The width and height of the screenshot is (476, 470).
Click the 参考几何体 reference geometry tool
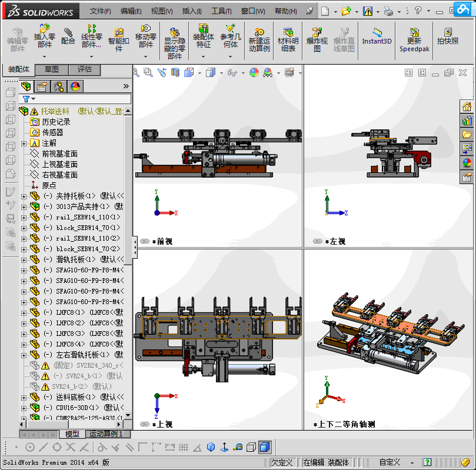coord(231,36)
